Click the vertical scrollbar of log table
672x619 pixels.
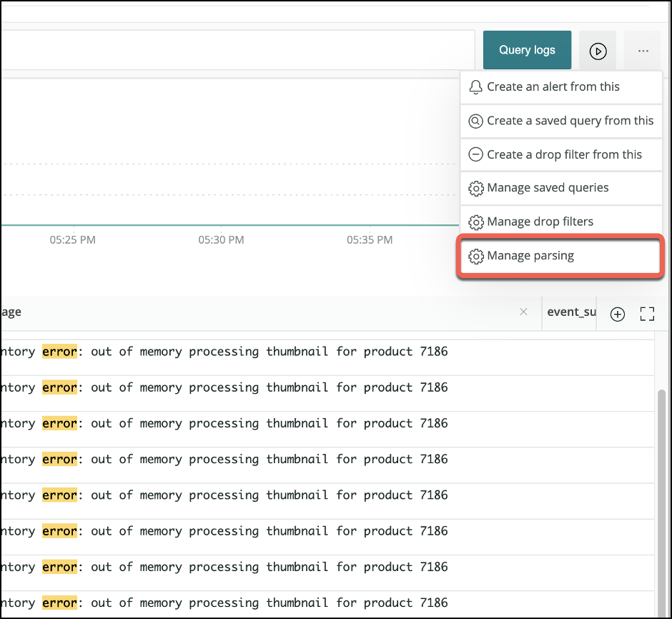661,465
